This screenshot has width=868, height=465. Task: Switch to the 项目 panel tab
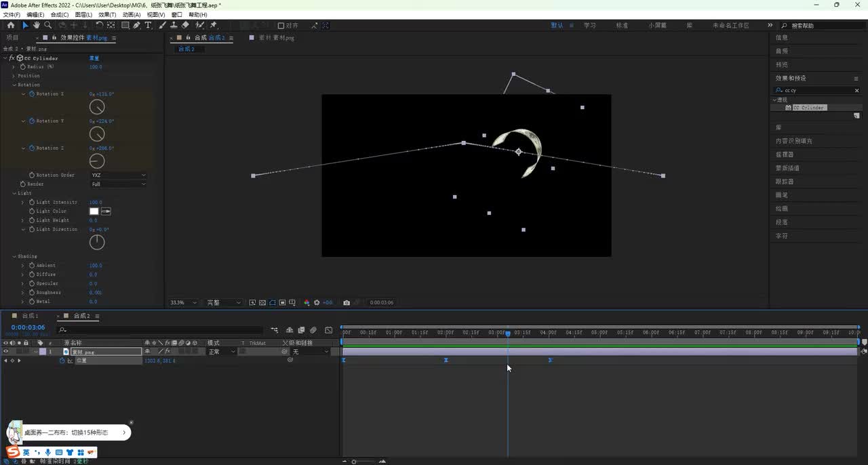click(12, 38)
